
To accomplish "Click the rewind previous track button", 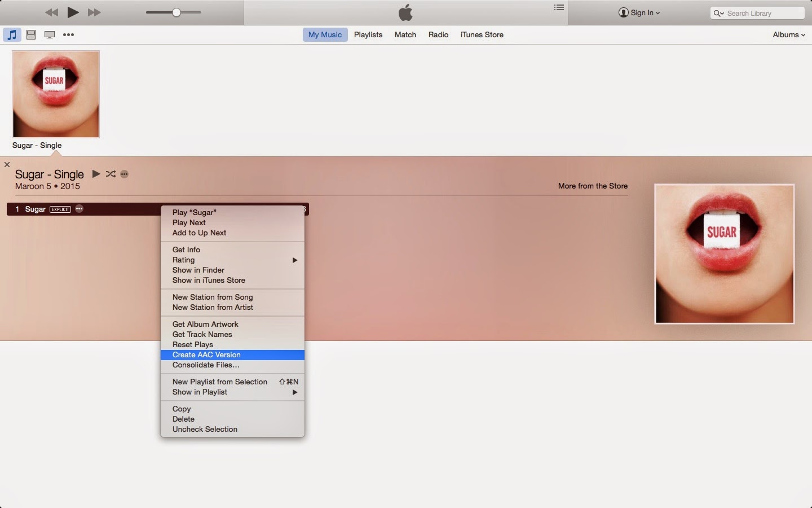I will [51, 12].
